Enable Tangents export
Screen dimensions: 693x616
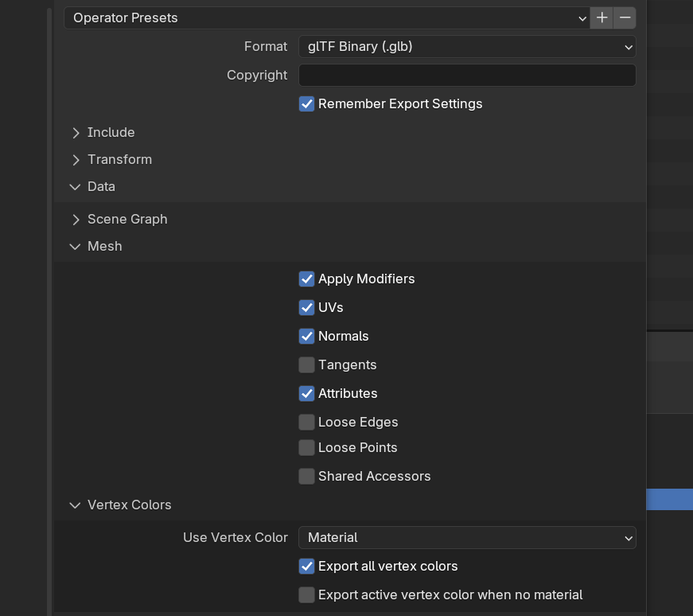[x=306, y=365]
